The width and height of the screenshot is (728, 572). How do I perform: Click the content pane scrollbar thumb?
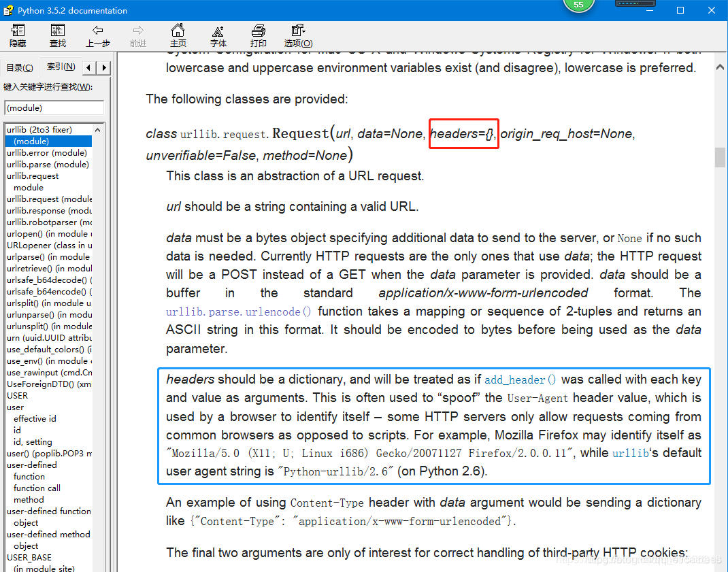click(x=720, y=157)
